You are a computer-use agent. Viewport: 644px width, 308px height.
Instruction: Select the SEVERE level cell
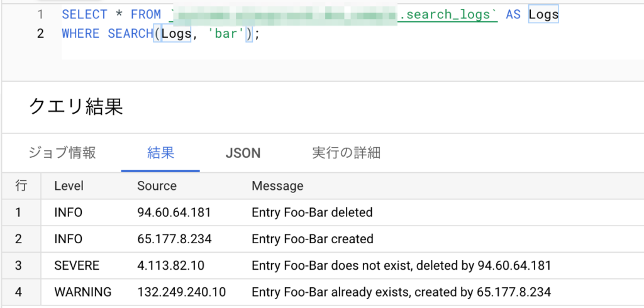[77, 266]
